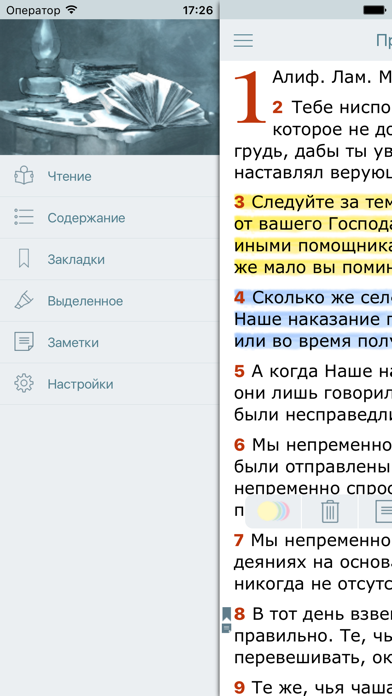Select the Содержание list icon

coord(24,218)
